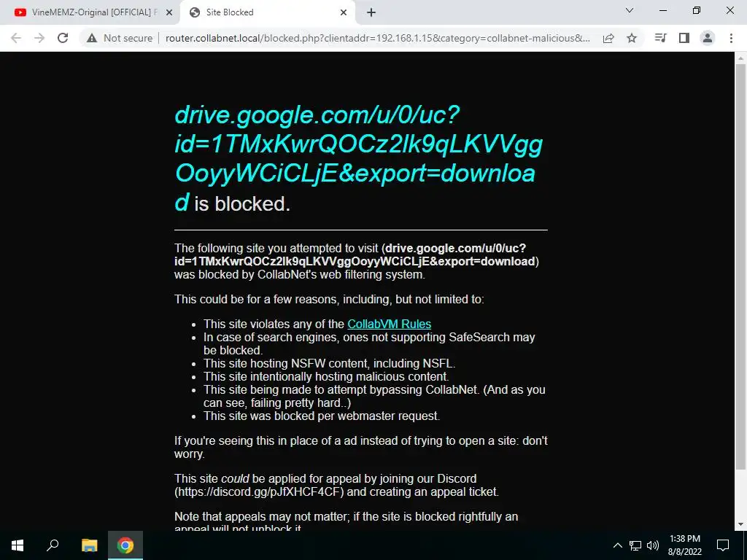Viewport: 747px width, 560px height.
Task: Click the Discord invite URL text
Action: click(x=259, y=491)
